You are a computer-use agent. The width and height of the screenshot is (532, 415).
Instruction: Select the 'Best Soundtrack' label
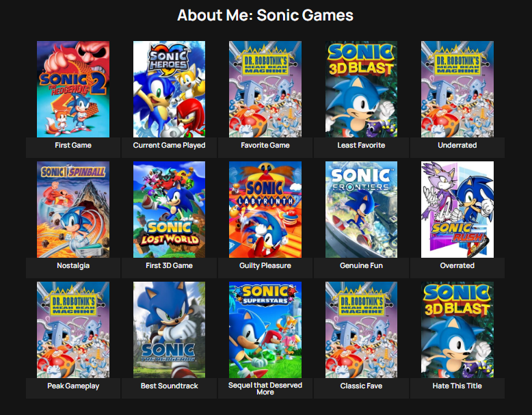[169, 386]
